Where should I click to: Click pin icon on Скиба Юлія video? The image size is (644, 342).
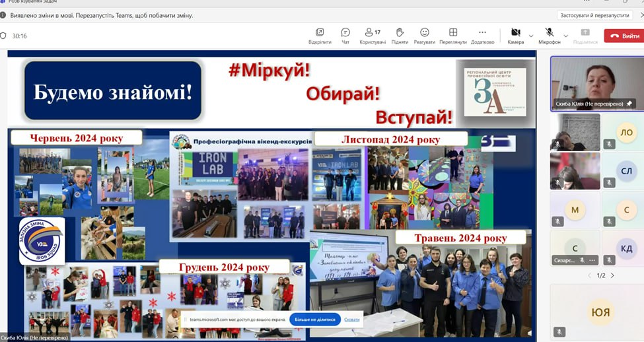click(x=629, y=104)
